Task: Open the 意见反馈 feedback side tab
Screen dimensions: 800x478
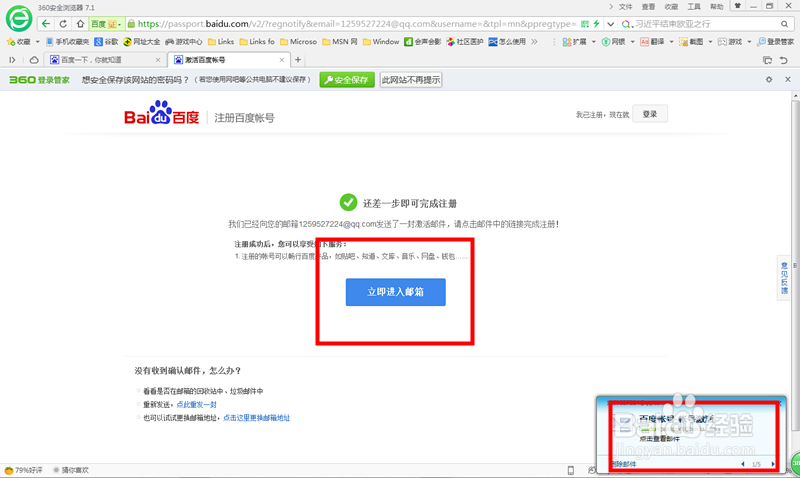Action: 784,278
